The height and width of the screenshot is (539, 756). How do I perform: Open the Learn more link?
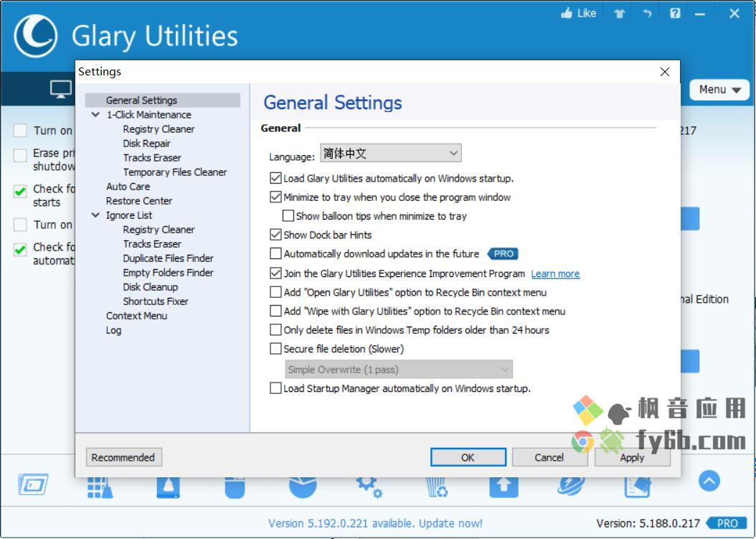click(x=555, y=274)
